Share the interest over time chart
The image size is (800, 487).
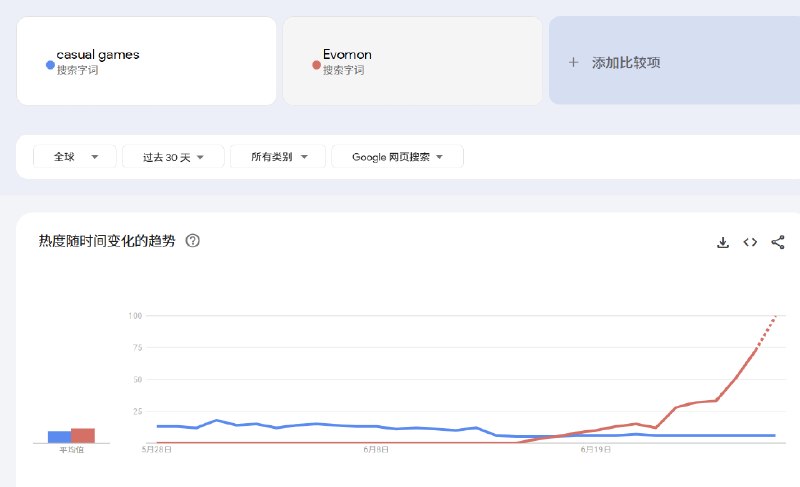778,242
